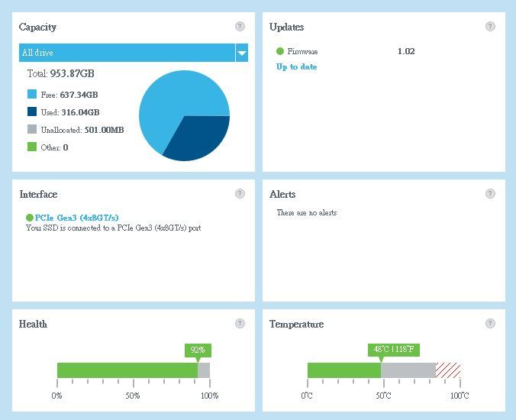Click the Up to date link
The height and width of the screenshot is (420, 516).
(x=296, y=67)
